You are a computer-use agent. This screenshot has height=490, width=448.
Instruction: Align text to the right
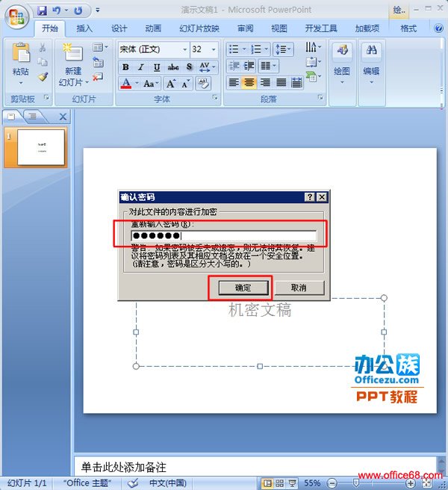tap(265, 82)
